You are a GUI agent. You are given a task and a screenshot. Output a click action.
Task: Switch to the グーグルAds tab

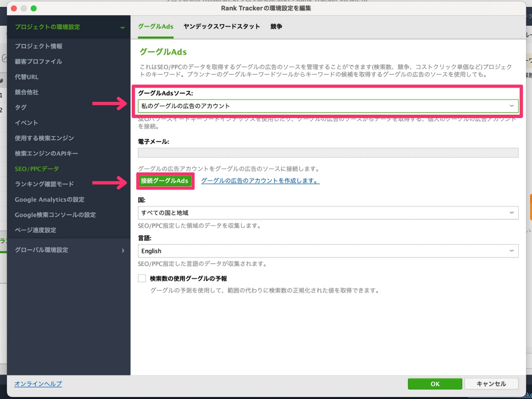coord(155,27)
